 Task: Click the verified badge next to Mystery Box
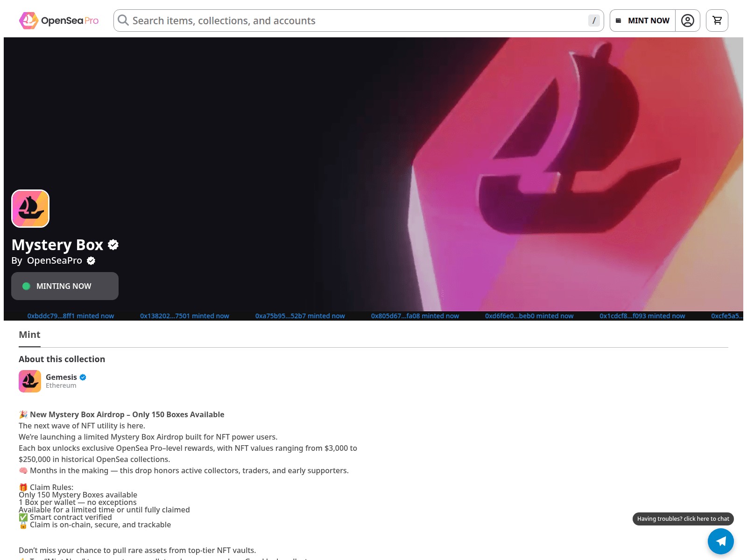coord(113,245)
